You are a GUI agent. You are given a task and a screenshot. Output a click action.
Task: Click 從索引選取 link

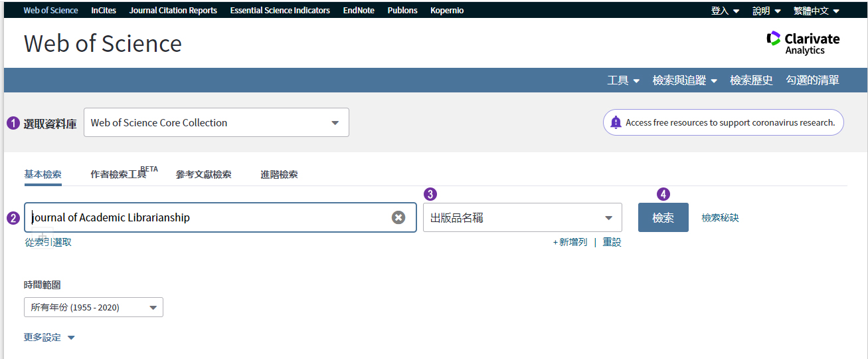(x=48, y=243)
